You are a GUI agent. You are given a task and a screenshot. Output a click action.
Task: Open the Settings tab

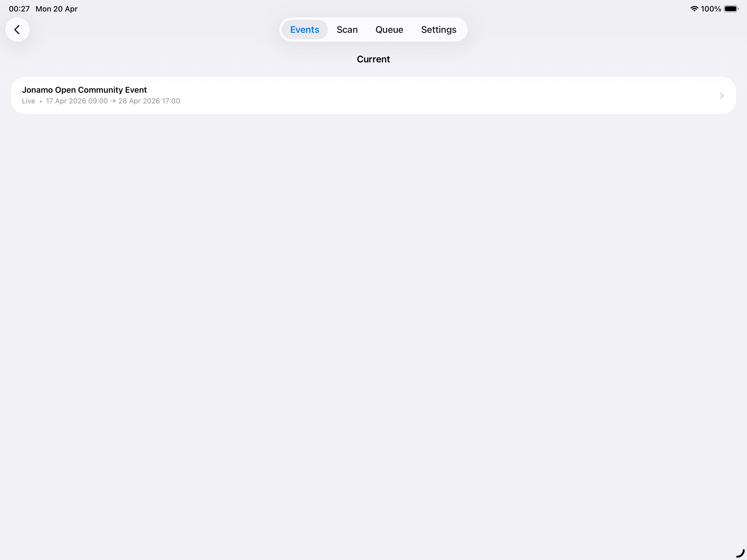438,30
